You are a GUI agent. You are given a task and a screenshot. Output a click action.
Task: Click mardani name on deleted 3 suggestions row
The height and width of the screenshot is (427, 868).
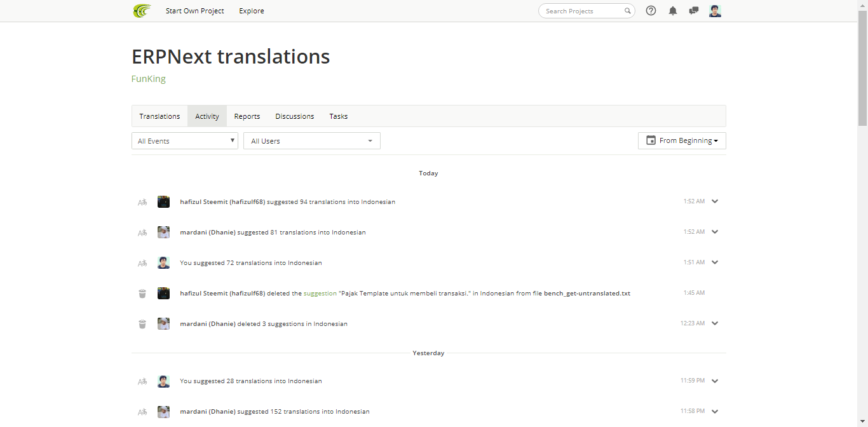208,324
